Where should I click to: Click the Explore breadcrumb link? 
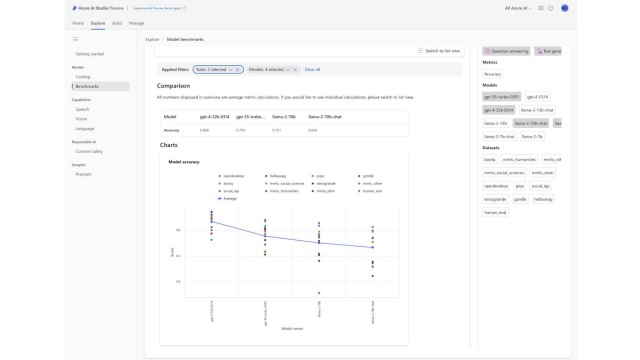(152, 40)
